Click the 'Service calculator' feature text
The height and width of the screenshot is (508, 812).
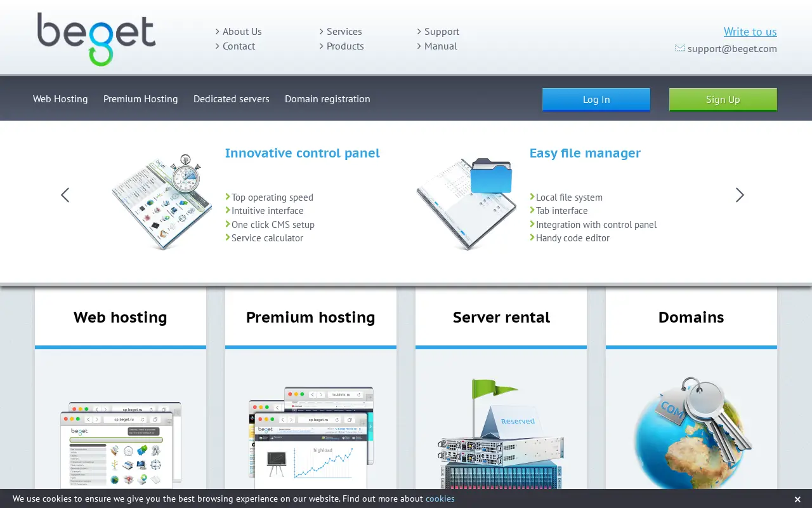(267, 238)
